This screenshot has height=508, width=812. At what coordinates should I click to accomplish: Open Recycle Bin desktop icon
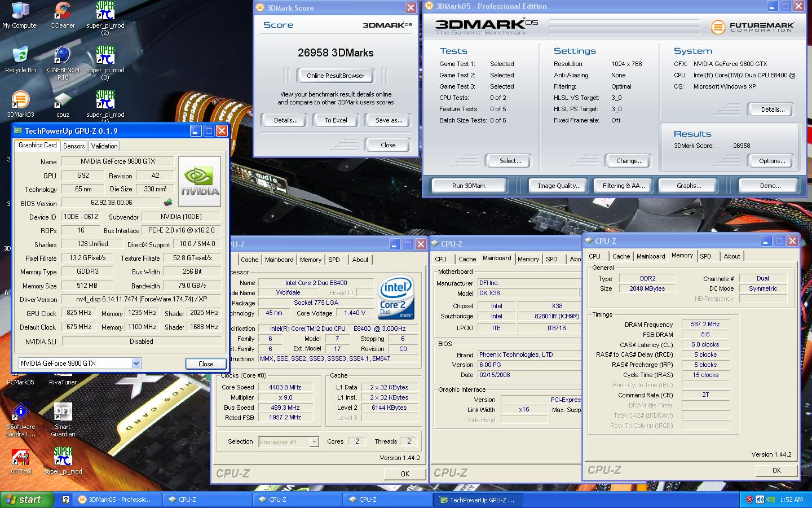tap(20, 60)
